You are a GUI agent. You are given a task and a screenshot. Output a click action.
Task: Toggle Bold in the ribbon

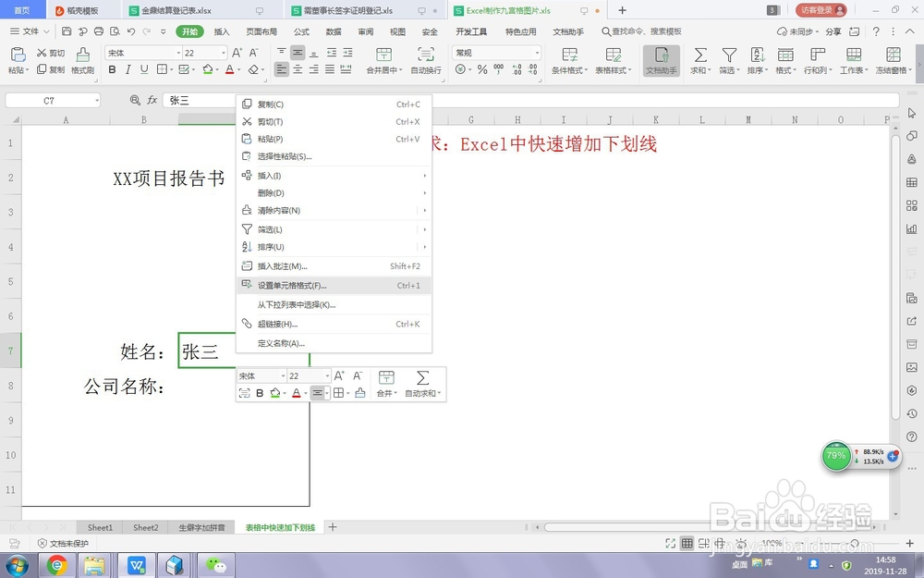(x=112, y=69)
